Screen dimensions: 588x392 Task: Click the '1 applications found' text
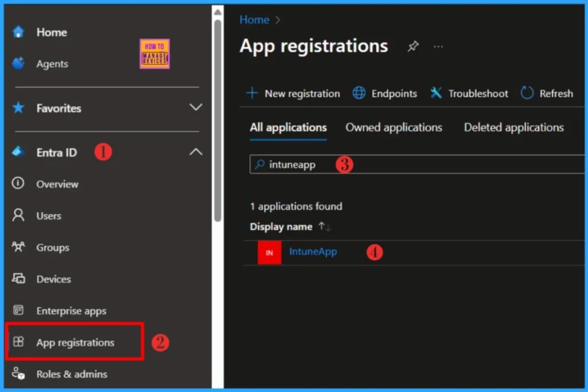296,206
